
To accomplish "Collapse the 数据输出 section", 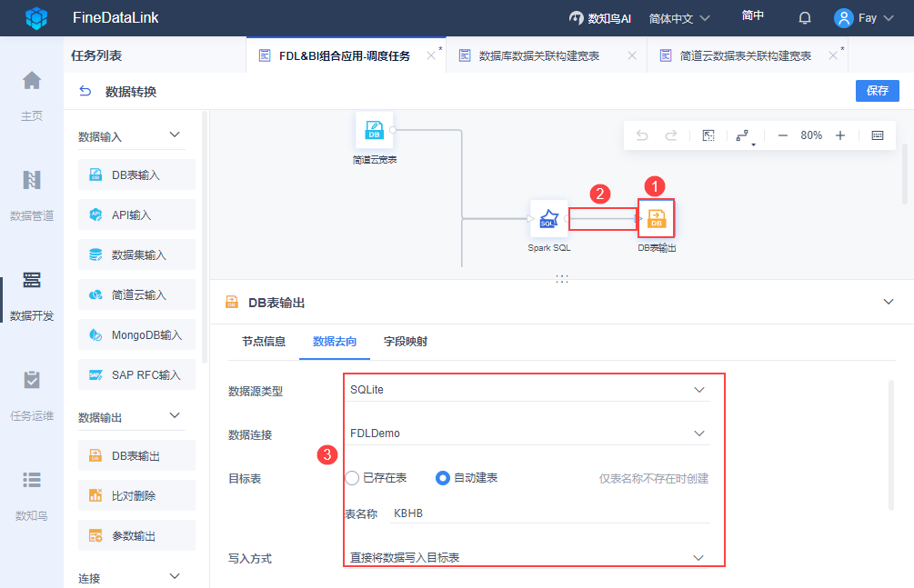I will [x=175, y=416].
